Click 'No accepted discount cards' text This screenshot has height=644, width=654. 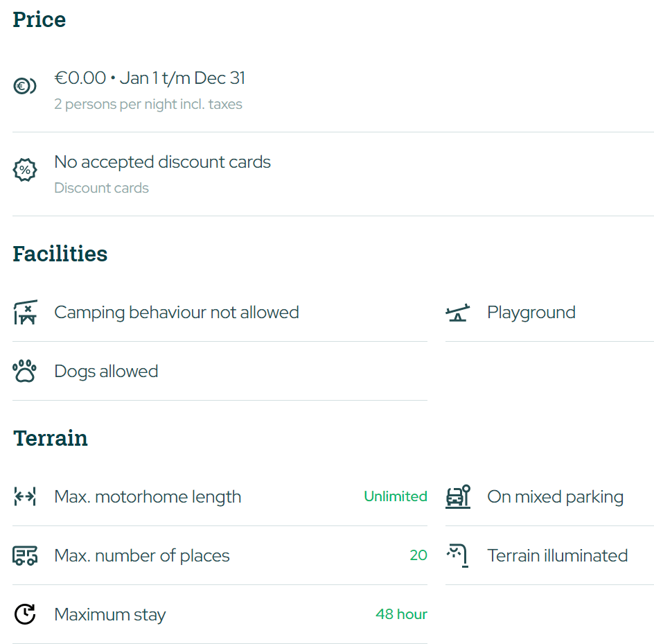(x=162, y=162)
